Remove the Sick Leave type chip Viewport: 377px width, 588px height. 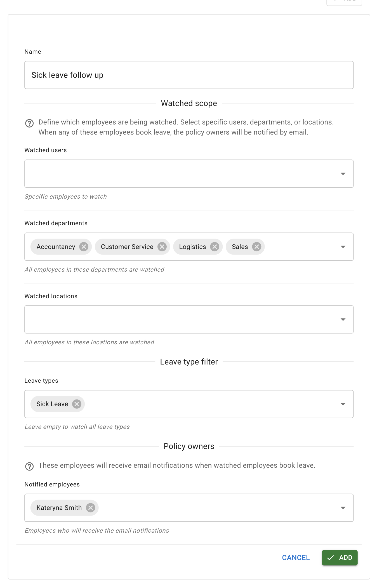(76, 404)
